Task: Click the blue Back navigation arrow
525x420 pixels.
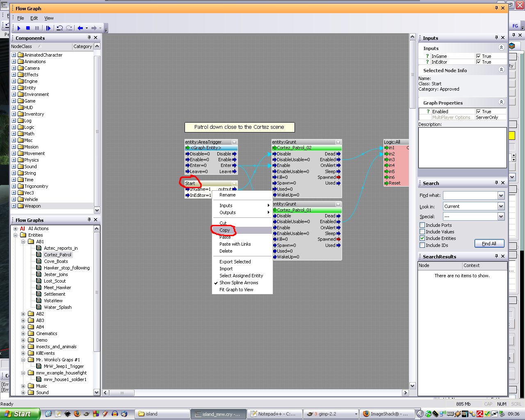Action: point(80,28)
